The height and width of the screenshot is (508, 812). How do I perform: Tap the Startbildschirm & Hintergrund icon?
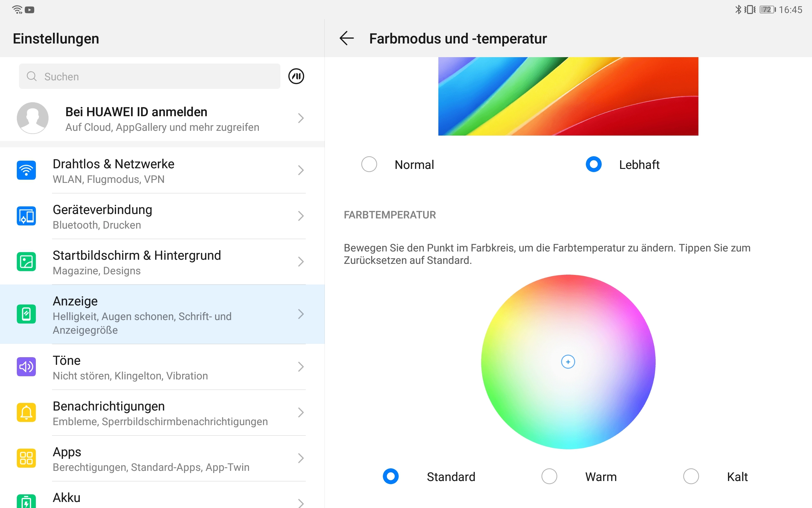(x=26, y=262)
